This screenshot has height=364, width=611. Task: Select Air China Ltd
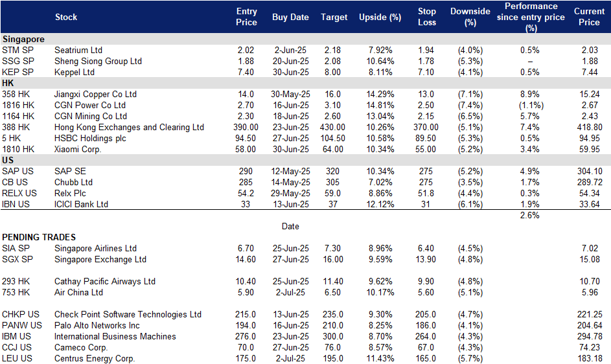point(78,292)
